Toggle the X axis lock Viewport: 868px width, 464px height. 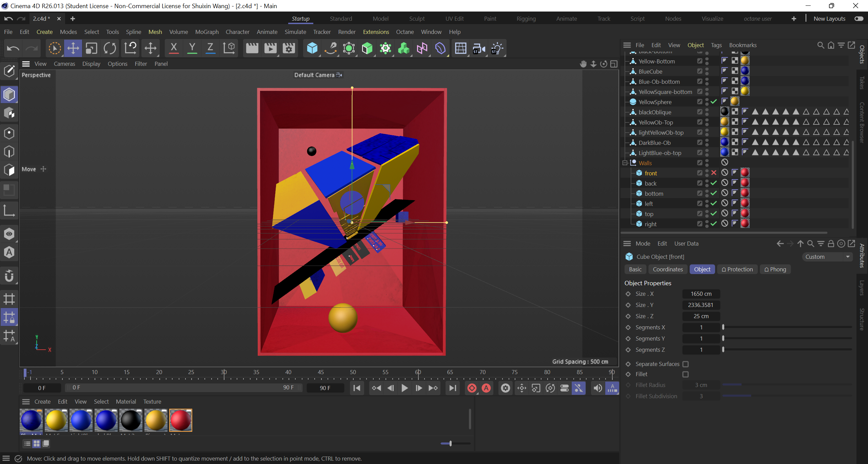174,48
